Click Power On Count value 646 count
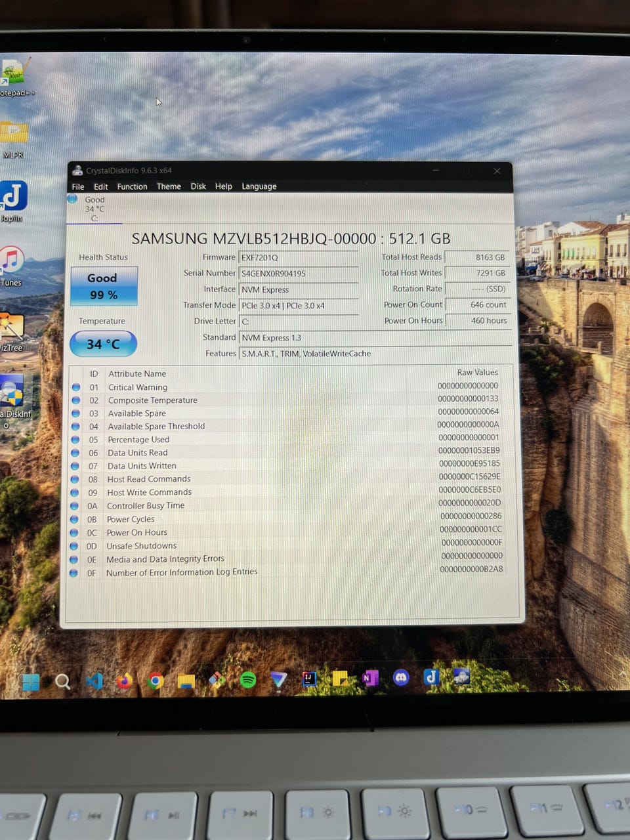Image resolution: width=630 pixels, height=840 pixels. click(x=477, y=304)
